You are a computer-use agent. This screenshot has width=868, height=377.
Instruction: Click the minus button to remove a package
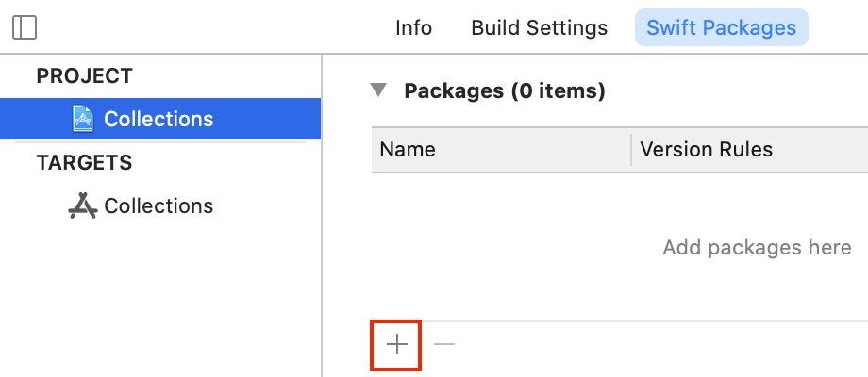(x=444, y=345)
